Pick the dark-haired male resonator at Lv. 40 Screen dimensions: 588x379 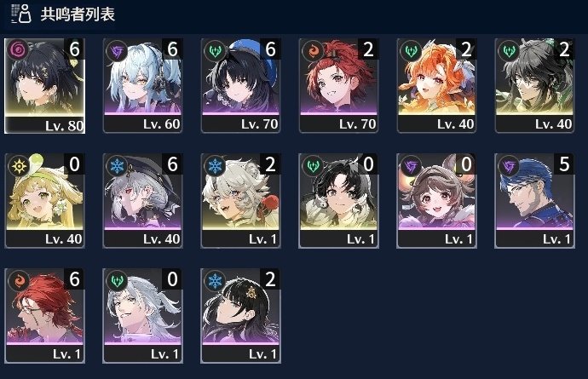(534, 85)
